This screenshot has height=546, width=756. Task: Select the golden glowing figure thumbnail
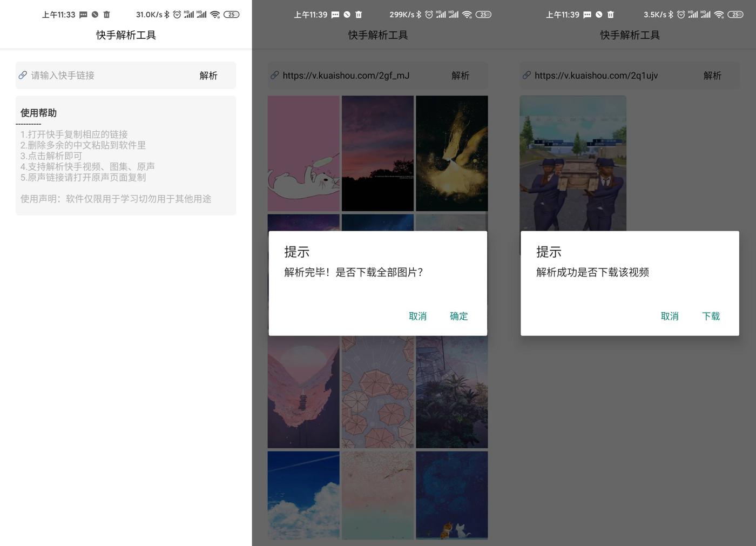(451, 153)
